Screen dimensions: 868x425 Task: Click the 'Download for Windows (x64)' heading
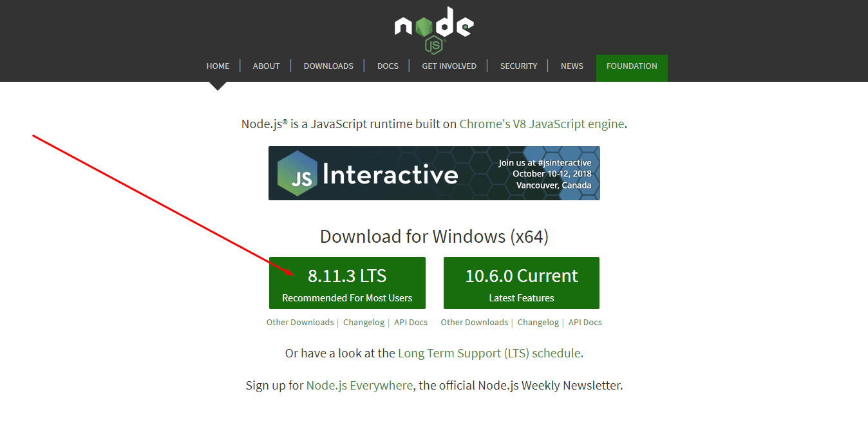point(434,236)
